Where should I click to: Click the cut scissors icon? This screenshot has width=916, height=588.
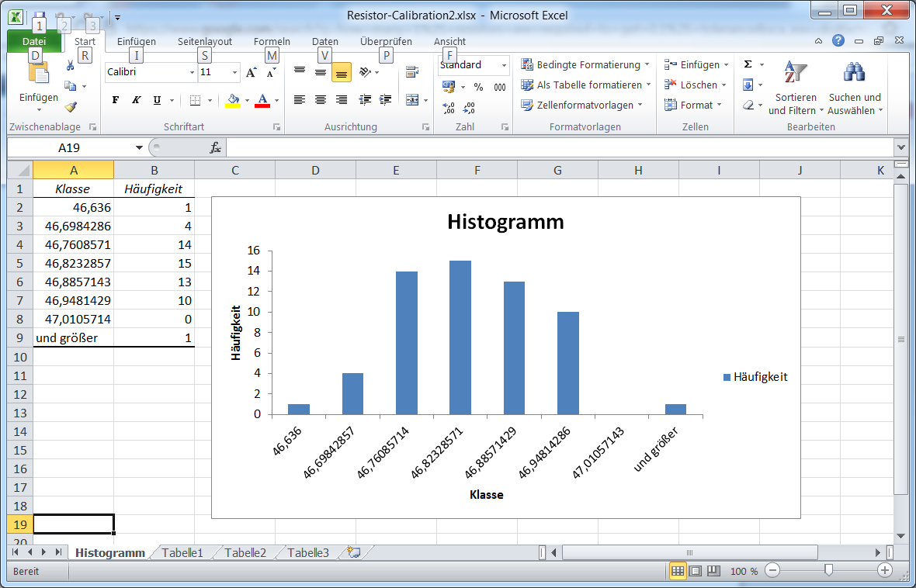pos(71,66)
